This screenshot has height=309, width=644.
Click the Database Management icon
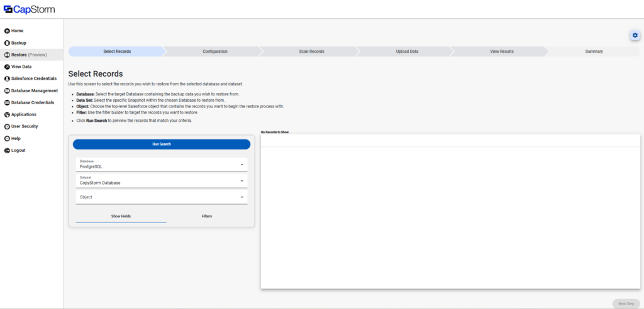click(x=7, y=90)
